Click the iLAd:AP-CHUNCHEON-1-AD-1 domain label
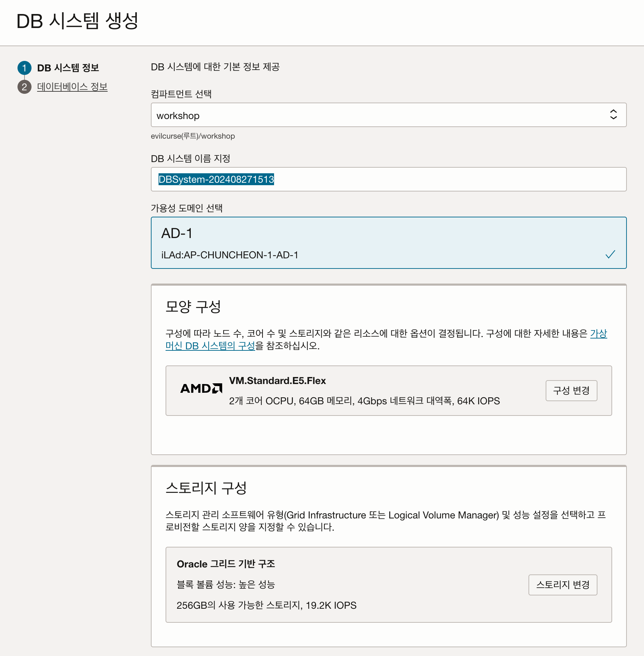Viewport: 644px width, 656px height. tap(230, 255)
